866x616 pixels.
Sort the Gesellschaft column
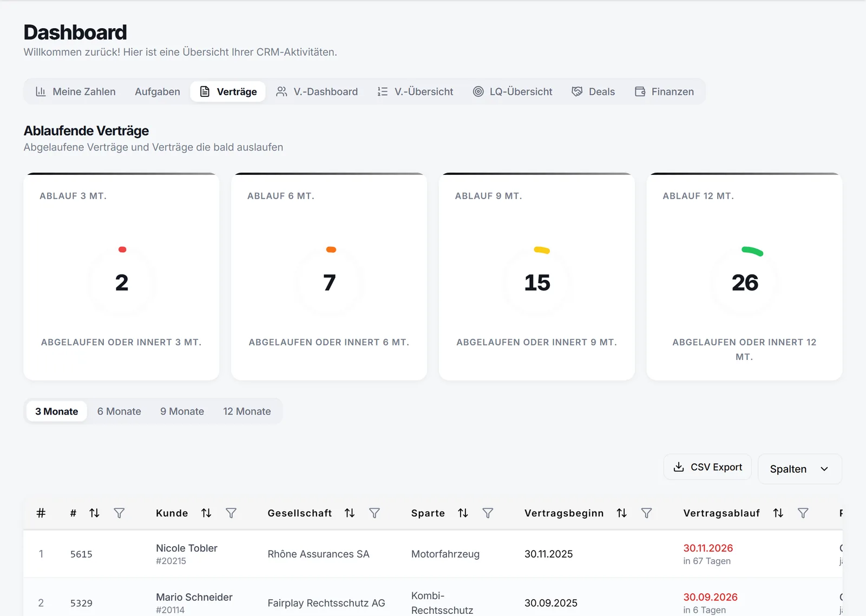click(x=350, y=513)
